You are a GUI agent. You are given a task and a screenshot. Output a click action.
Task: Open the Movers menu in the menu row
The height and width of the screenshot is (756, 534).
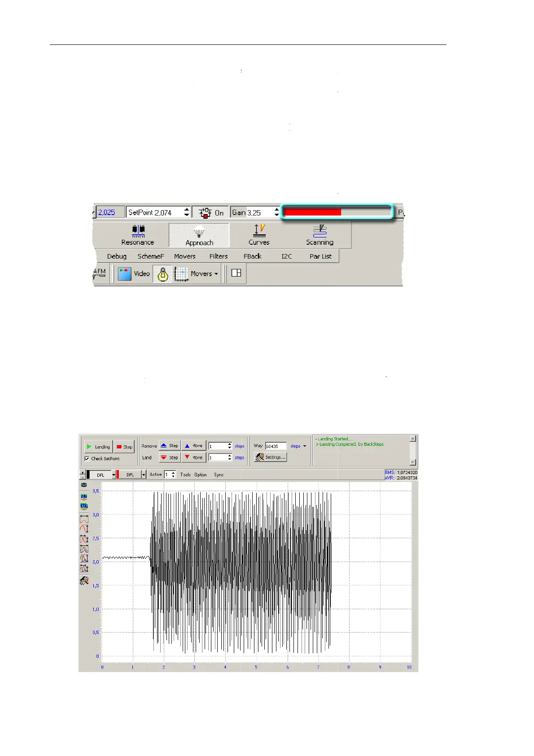pyautogui.click(x=185, y=256)
